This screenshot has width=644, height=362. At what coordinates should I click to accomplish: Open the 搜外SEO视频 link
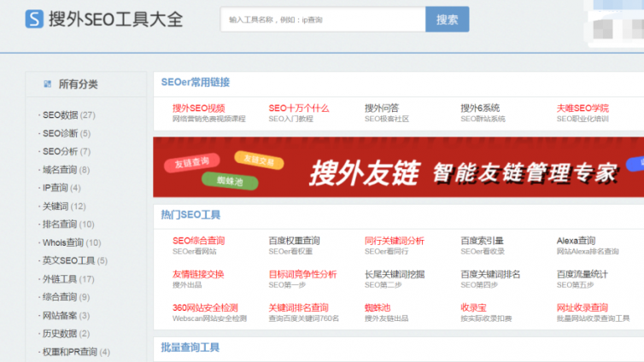click(199, 108)
